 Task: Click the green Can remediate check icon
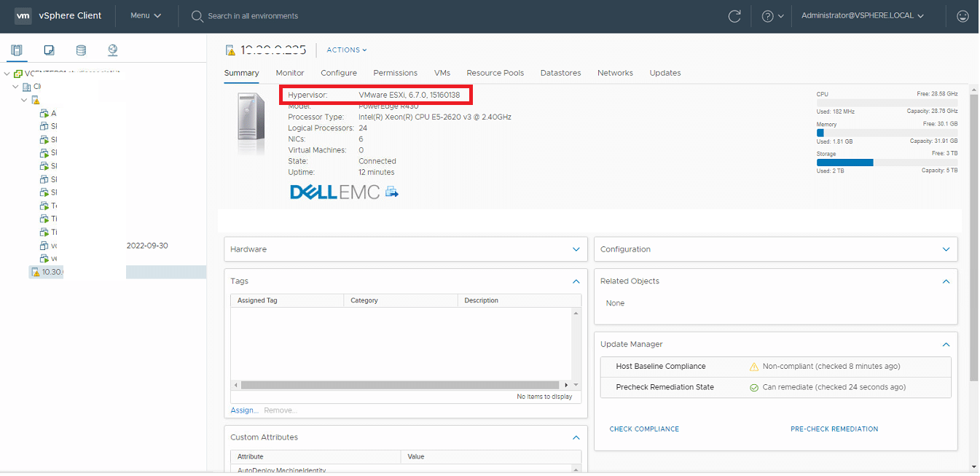click(754, 388)
